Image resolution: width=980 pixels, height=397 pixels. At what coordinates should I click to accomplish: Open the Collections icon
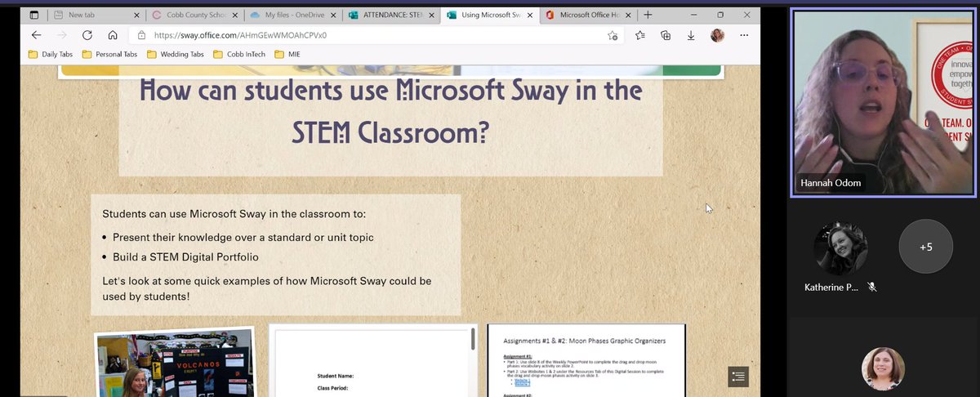666,35
